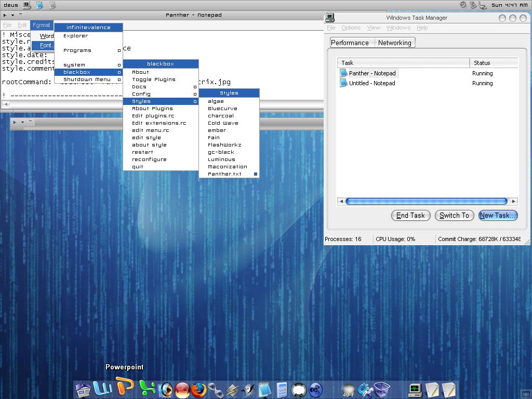Image resolution: width=532 pixels, height=399 pixels.
Task: Open the Task Manager monitor dock icon
Action: (x=415, y=390)
